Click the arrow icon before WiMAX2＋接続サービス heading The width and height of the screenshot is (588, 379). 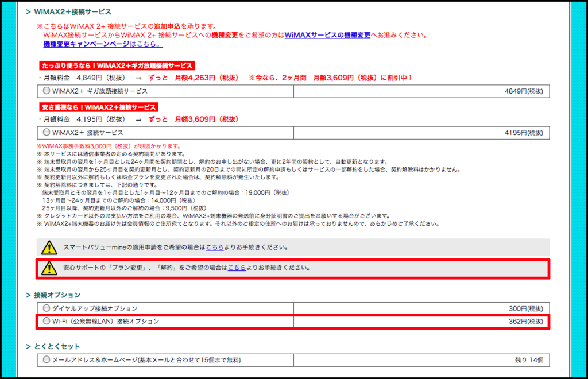pyautogui.click(x=29, y=10)
